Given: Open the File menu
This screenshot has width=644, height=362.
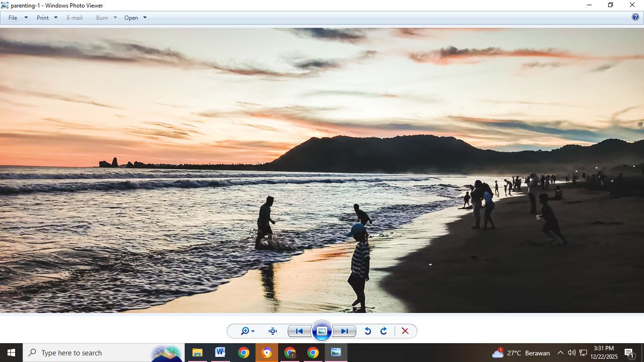Looking at the screenshot, I should pos(13,17).
